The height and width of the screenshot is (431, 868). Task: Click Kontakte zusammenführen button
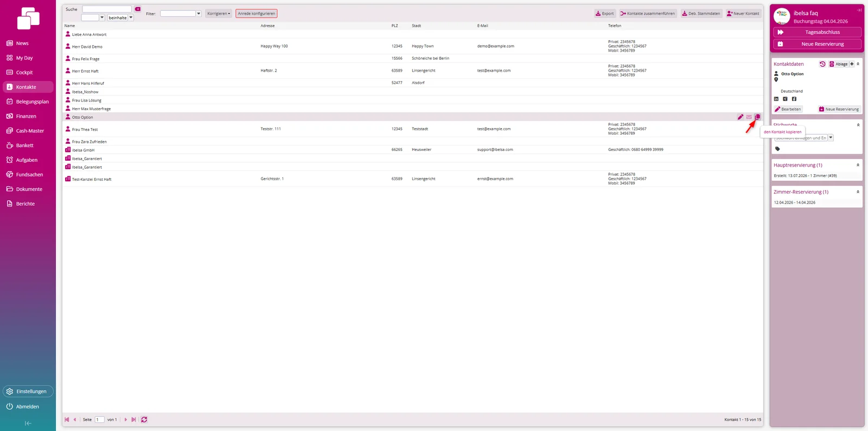[648, 14]
